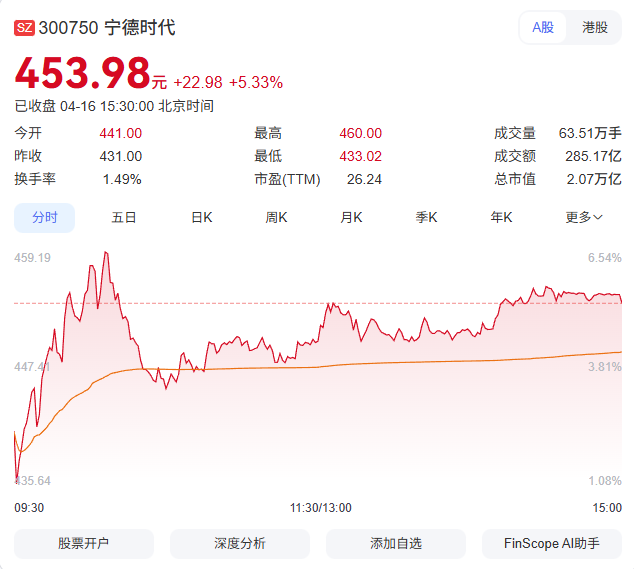This screenshot has height=569, width=634.
Task: Switch to 周K weekly candlestick view
Action: click(276, 217)
